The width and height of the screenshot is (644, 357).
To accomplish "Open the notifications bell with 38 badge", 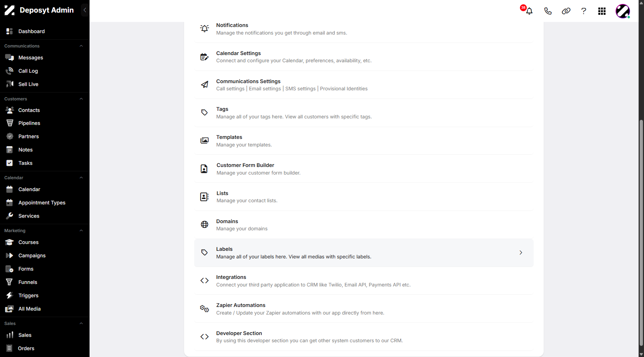I will (x=529, y=11).
